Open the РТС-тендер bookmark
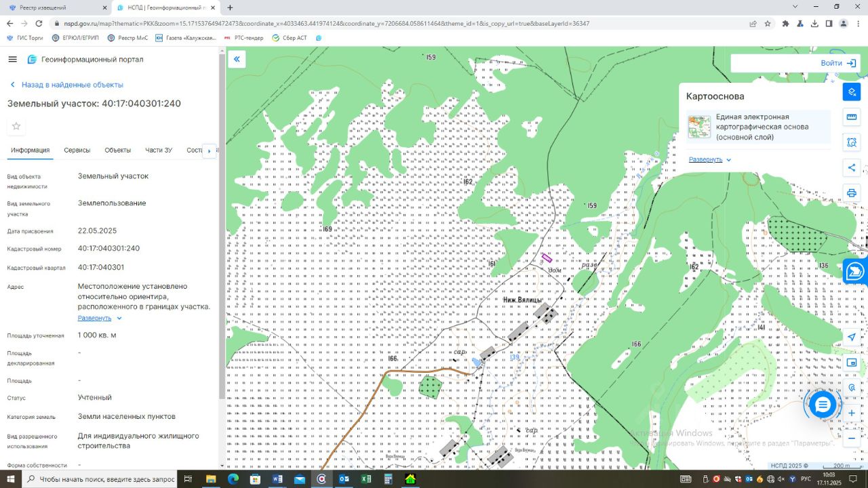This screenshot has height=488, width=868. coord(243,38)
